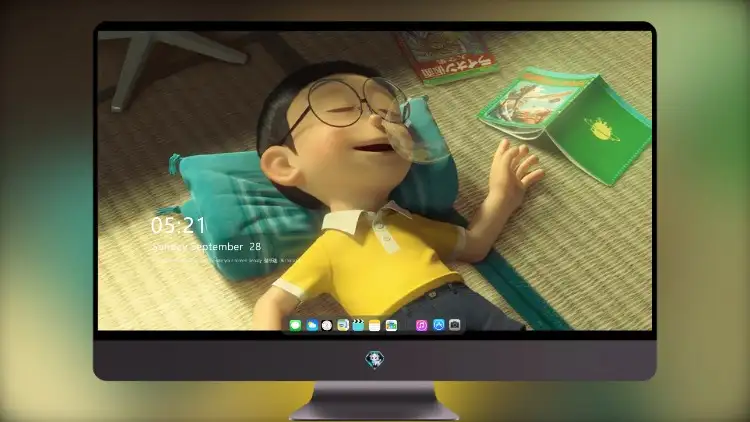Launch the Finder-style icon in the dock
Screen dimensions: 750x422
[342, 325]
